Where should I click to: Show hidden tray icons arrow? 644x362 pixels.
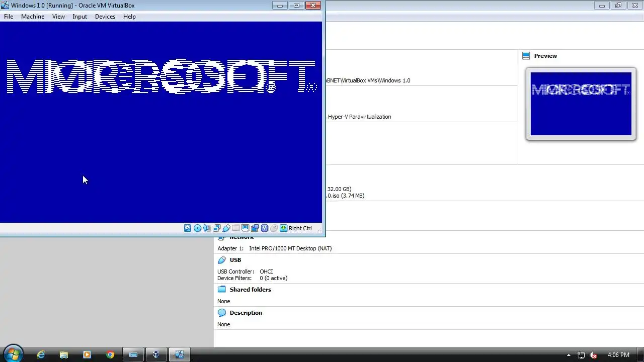pyautogui.click(x=569, y=355)
